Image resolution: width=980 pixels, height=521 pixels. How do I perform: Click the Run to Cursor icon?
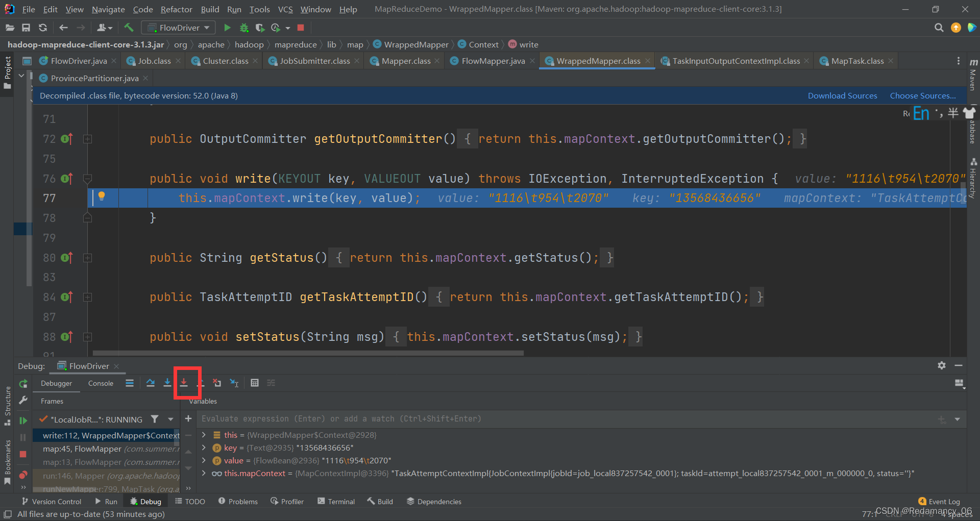(x=234, y=383)
